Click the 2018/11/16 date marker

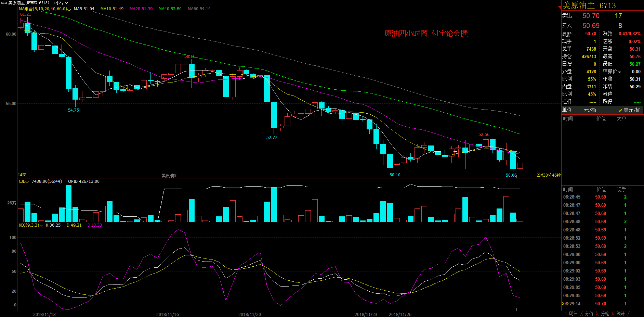coord(168,314)
